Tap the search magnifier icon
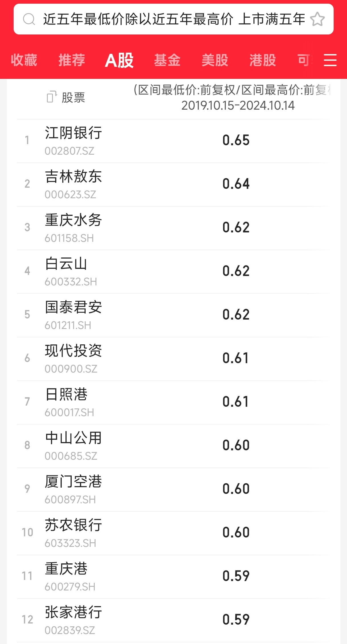 click(x=29, y=19)
